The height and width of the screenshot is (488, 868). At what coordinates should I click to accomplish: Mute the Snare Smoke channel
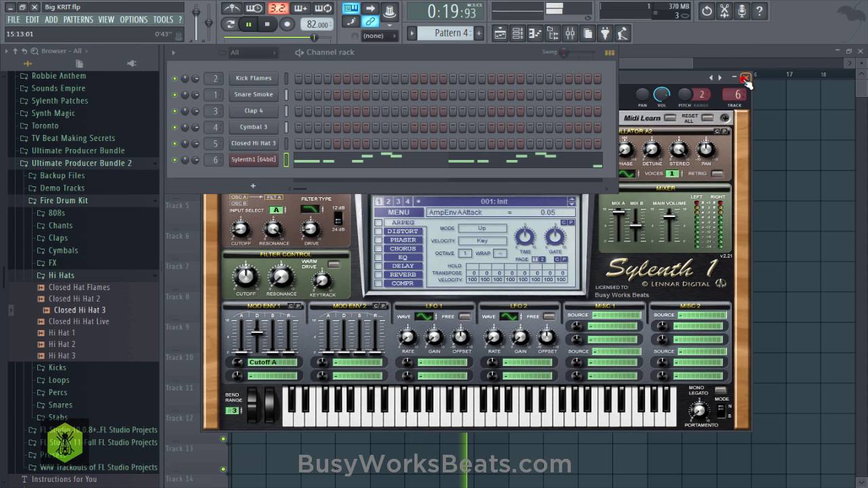[174, 95]
